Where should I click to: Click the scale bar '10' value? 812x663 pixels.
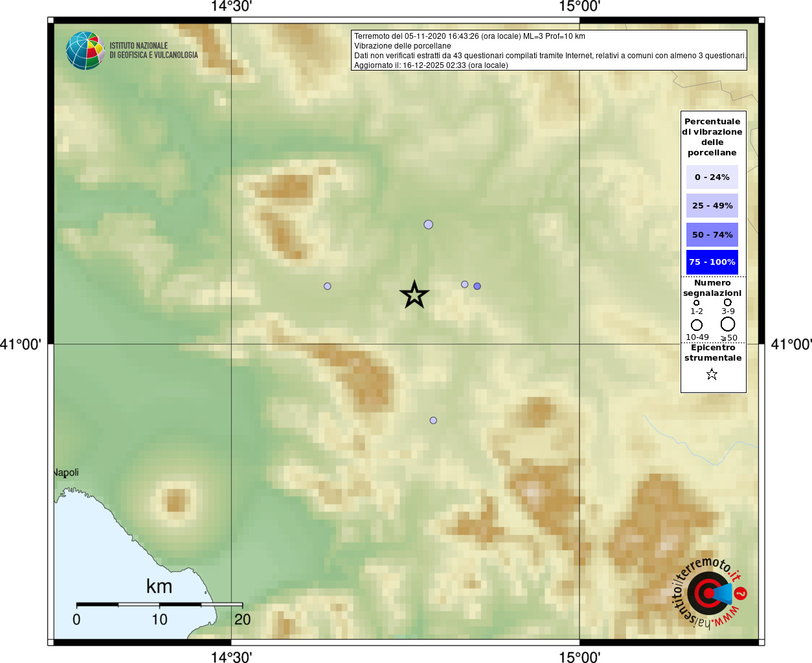pos(159,620)
